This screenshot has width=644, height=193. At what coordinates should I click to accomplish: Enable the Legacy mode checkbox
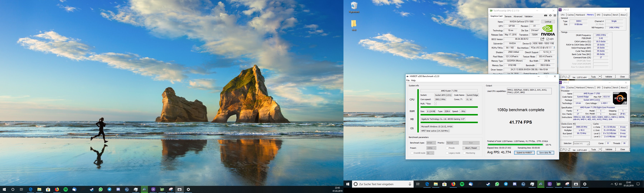[447, 153]
